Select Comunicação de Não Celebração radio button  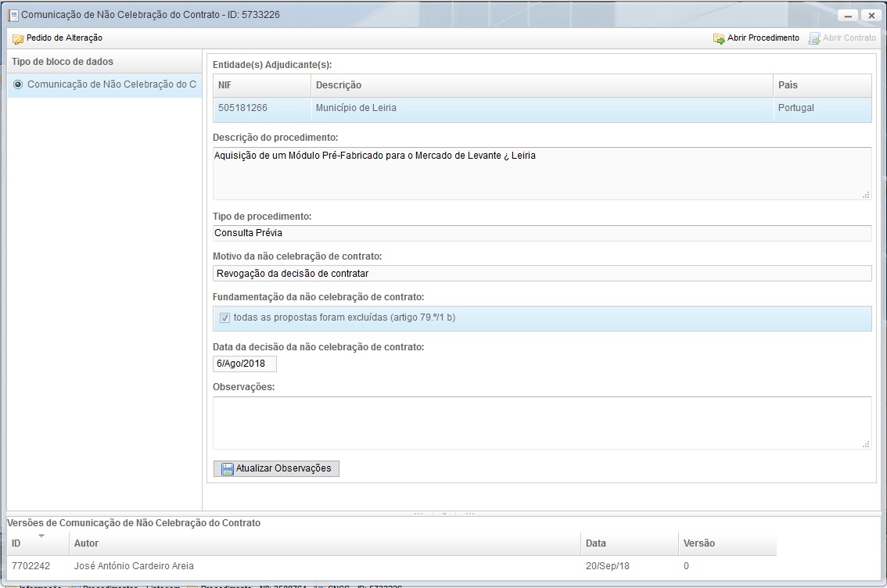[x=18, y=84]
